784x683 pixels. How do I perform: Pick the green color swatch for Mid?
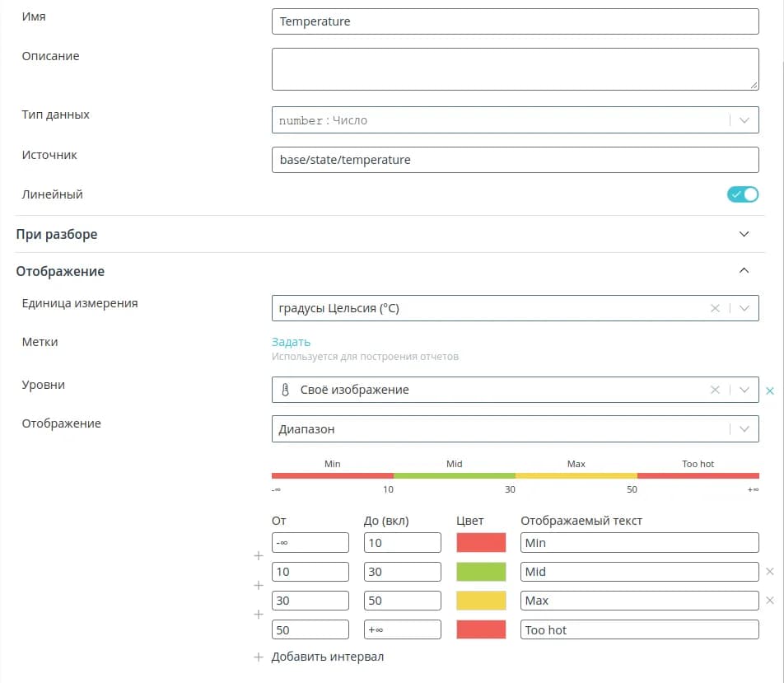click(x=481, y=572)
